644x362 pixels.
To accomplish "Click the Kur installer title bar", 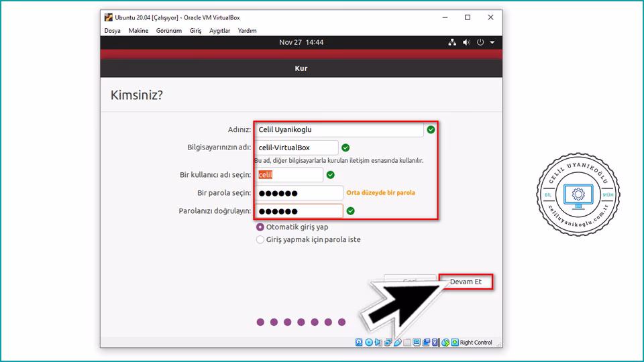I will (301, 68).
